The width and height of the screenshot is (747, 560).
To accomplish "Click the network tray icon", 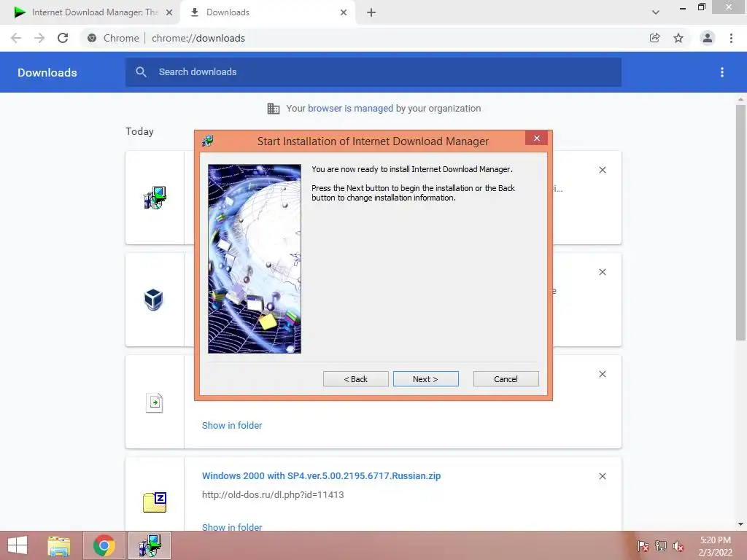I will (x=661, y=546).
